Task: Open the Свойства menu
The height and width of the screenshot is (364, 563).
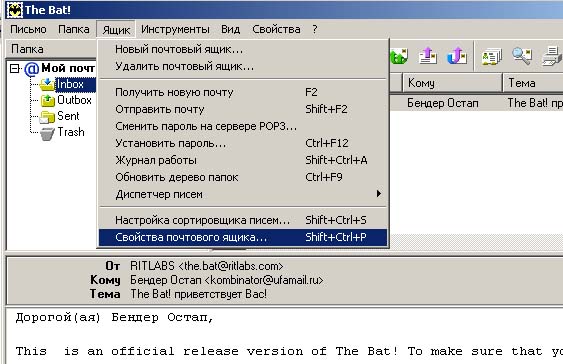Action: pyautogui.click(x=276, y=29)
